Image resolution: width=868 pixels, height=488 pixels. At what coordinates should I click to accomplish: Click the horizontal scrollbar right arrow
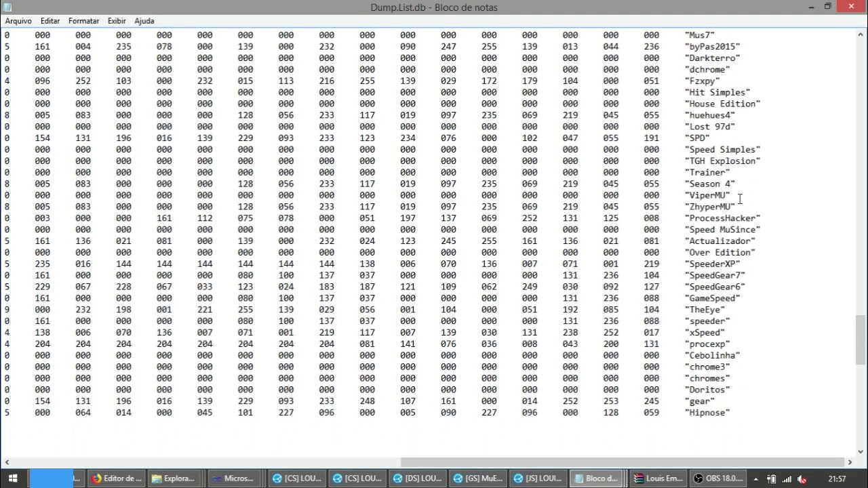coord(850,462)
